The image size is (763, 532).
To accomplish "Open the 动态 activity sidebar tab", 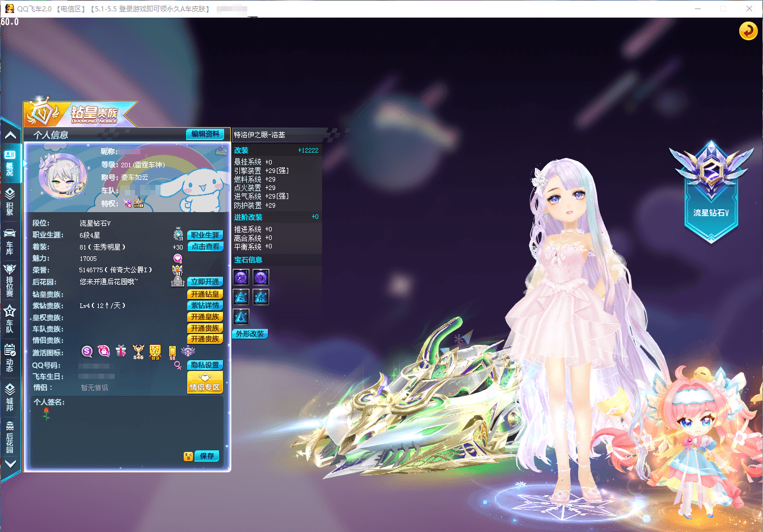I will pos(10,358).
